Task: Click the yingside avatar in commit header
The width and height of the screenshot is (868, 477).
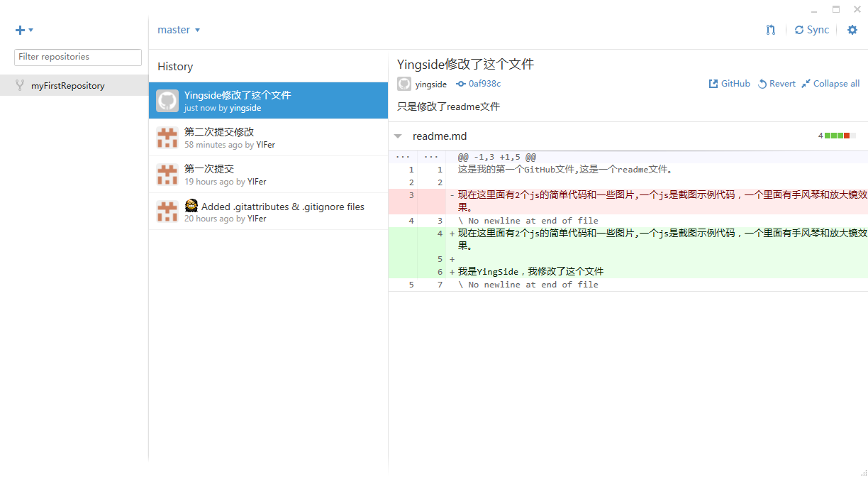Action: (404, 84)
